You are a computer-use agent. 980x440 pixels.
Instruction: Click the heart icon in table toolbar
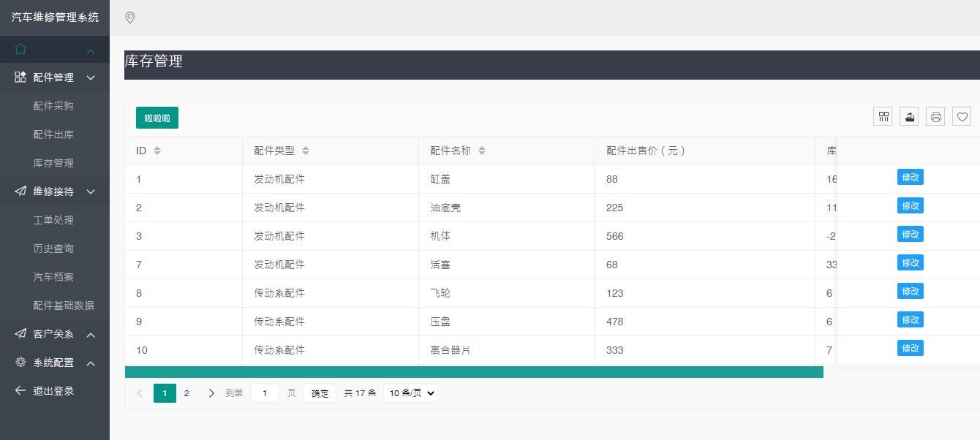pyautogui.click(x=962, y=116)
